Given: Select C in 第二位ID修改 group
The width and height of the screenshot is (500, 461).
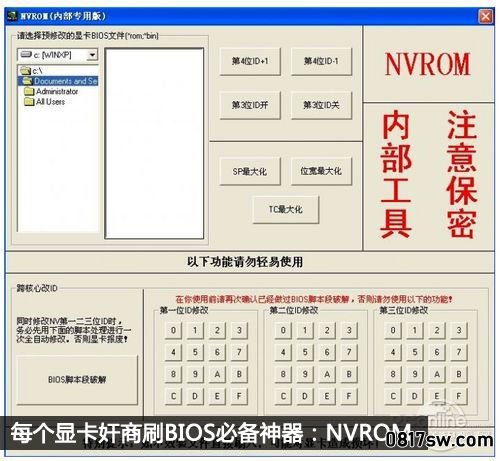Looking at the screenshot, I should [x=283, y=396].
